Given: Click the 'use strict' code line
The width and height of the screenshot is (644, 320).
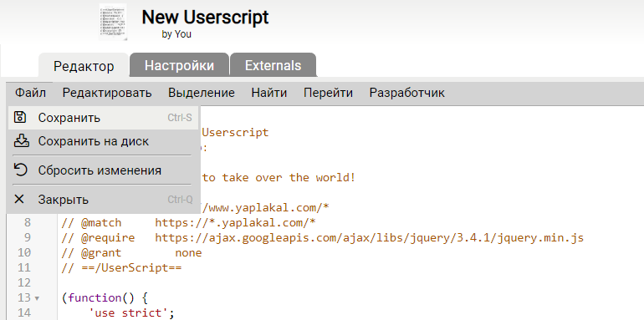Looking at the screenshot, I should click(x=131, y=313).
